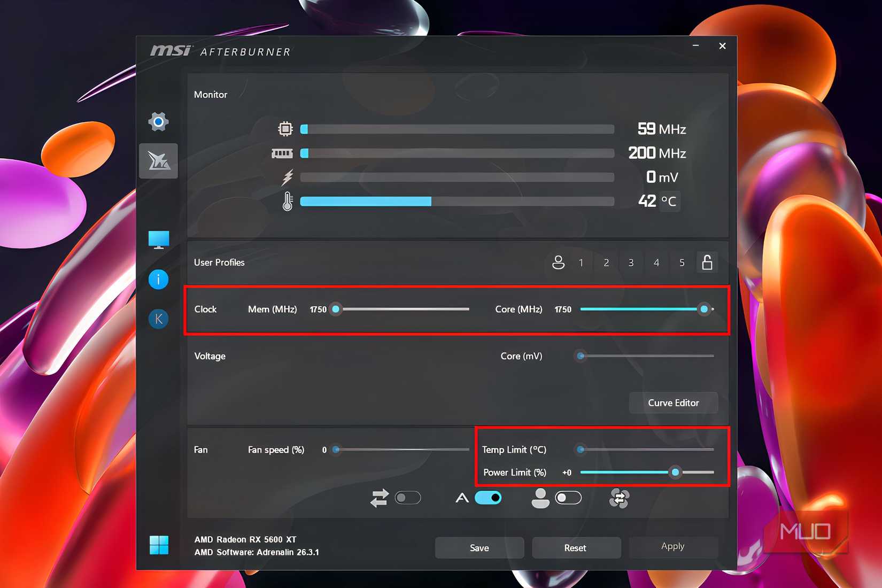This screenshot has height=588, width=882.
Task: Click the Windows logo icon at bottom left
Action: pyautogui.click(x=158, y=544)
